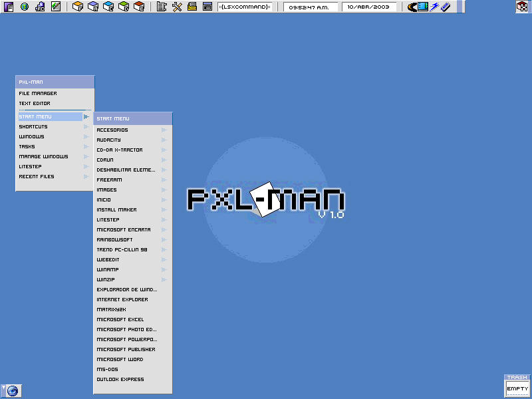Open the Trash bin showing Empty
The width and height of the screenshot is (532, 399).
(517, 388)
